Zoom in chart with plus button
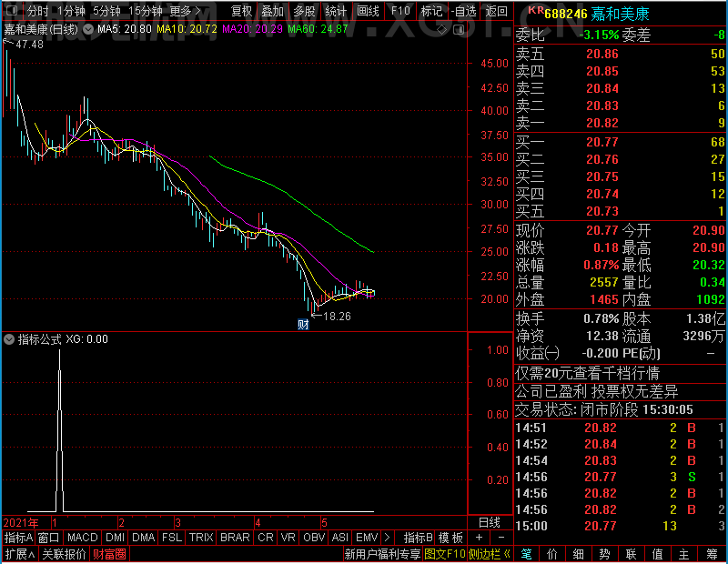 (x=480, y=538)
